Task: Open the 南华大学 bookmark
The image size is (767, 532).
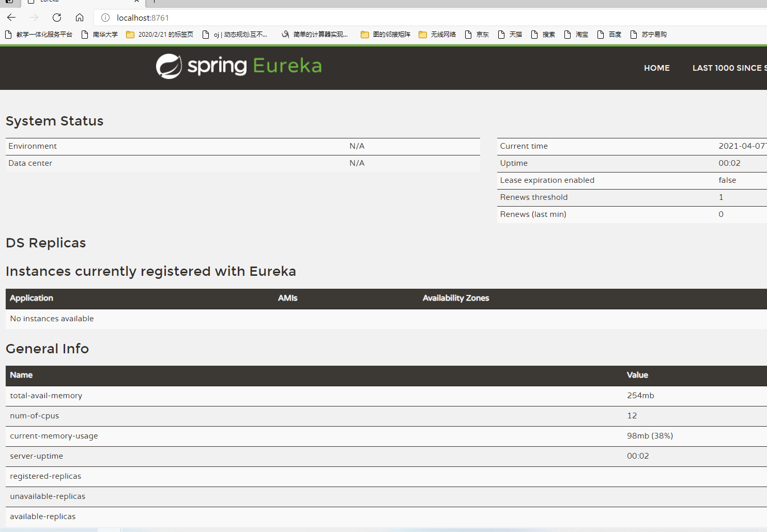Action: point(100,35)
